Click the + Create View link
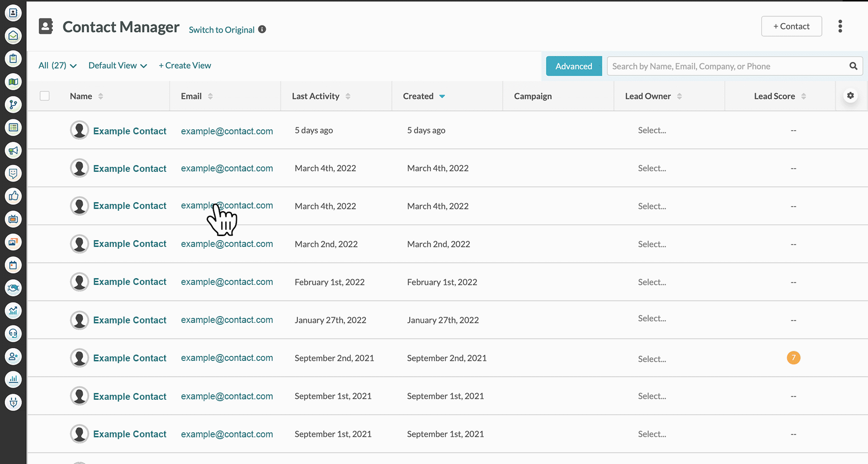868x464 pixels. (184, 66)
